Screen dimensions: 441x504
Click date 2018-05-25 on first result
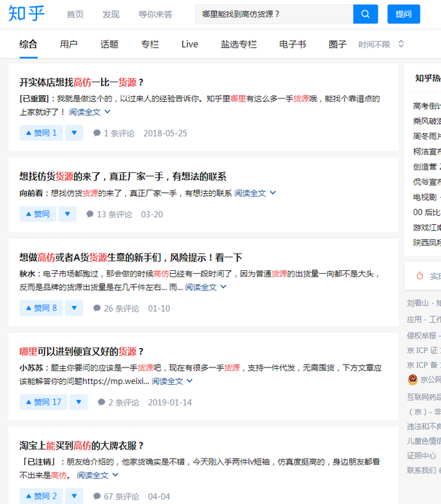point(165,133)
